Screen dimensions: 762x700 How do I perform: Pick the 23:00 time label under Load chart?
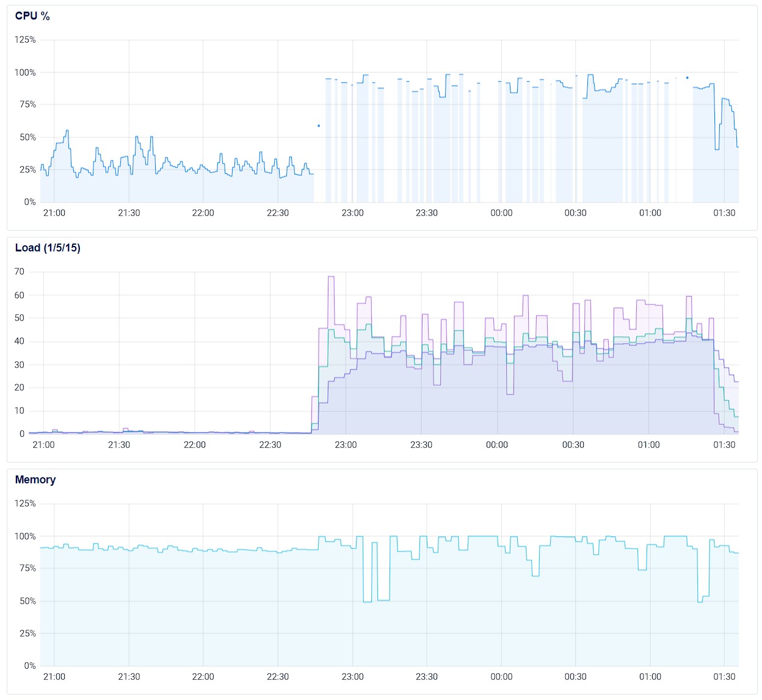coord(346,445)
